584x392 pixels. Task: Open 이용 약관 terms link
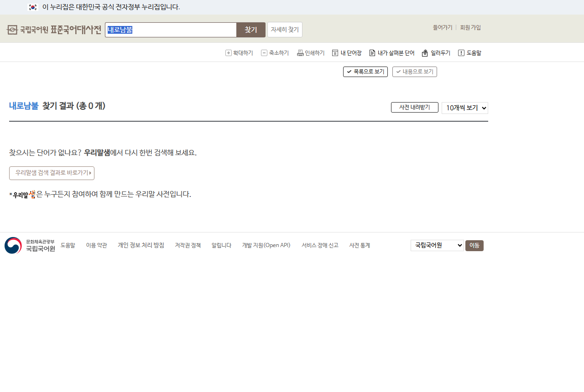(97, 245)
